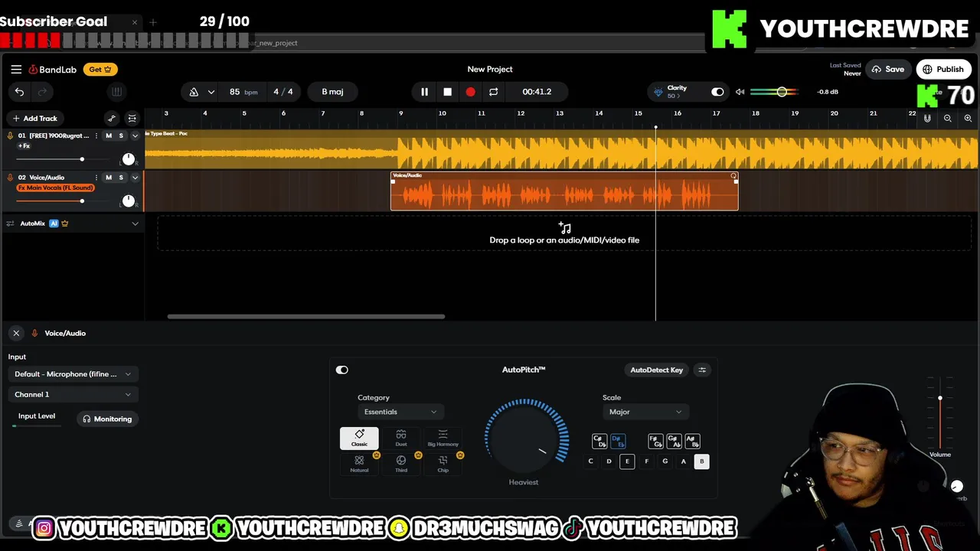
Task: Open the BandLab hamburger menu
Action: [16, 69]
